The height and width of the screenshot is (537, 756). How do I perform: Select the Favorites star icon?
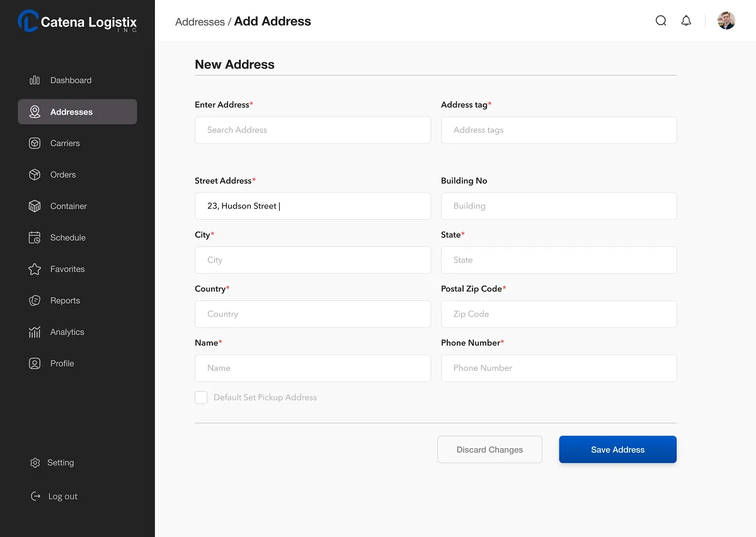click(x=35, y=269)
